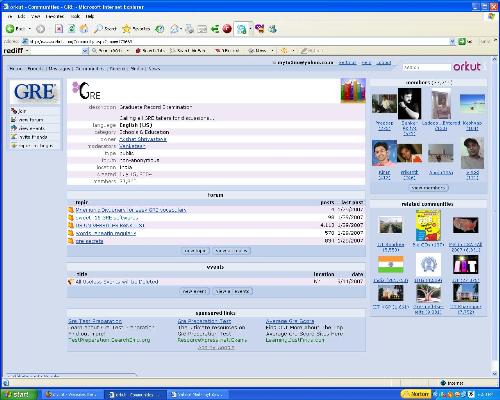
Task: Open the Tools menu
Action: pos(75,16)
